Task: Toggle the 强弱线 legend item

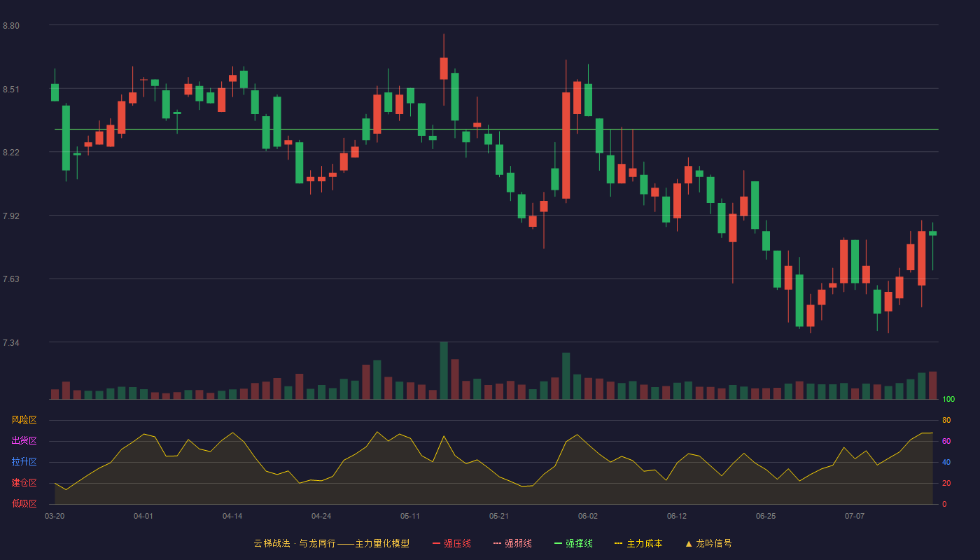Action: [512, 543]
